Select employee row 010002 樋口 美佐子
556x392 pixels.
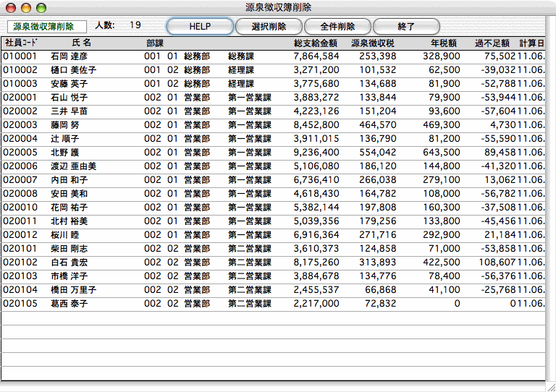[73, 70]
